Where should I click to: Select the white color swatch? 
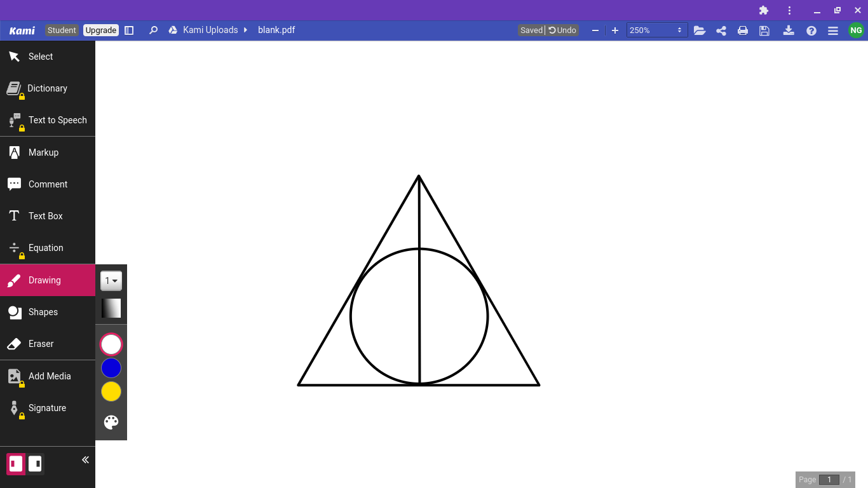pyautogui.click(x=111, y=344)
